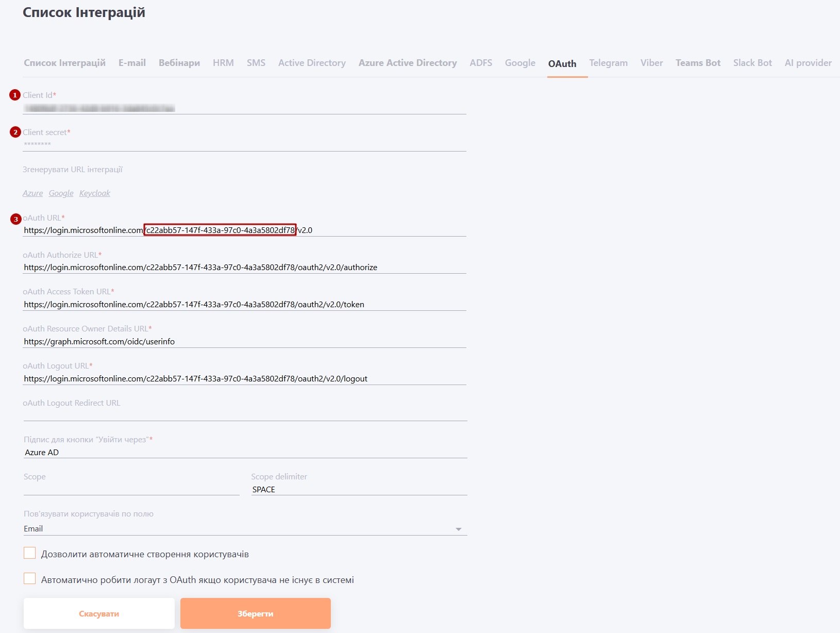Click the red step 2 marker
The width and height of the screenshot is (840, 633).
coord(15,132)
